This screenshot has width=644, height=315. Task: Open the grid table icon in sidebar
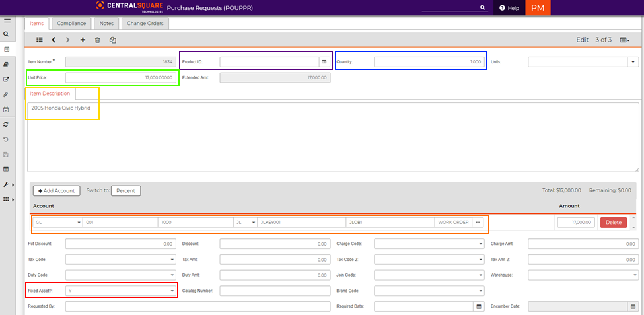pyautogui.click(x=6, y=169)
